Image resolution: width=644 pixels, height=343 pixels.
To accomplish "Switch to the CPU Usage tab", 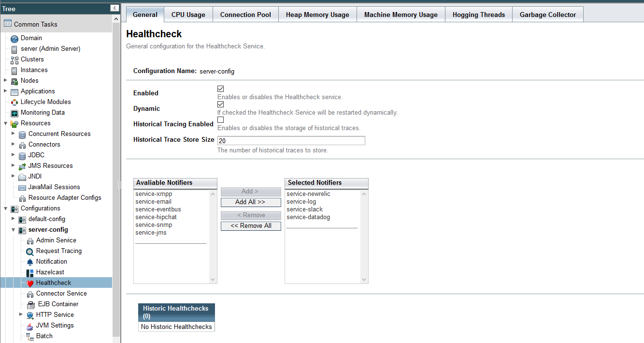I will (188, 14).
